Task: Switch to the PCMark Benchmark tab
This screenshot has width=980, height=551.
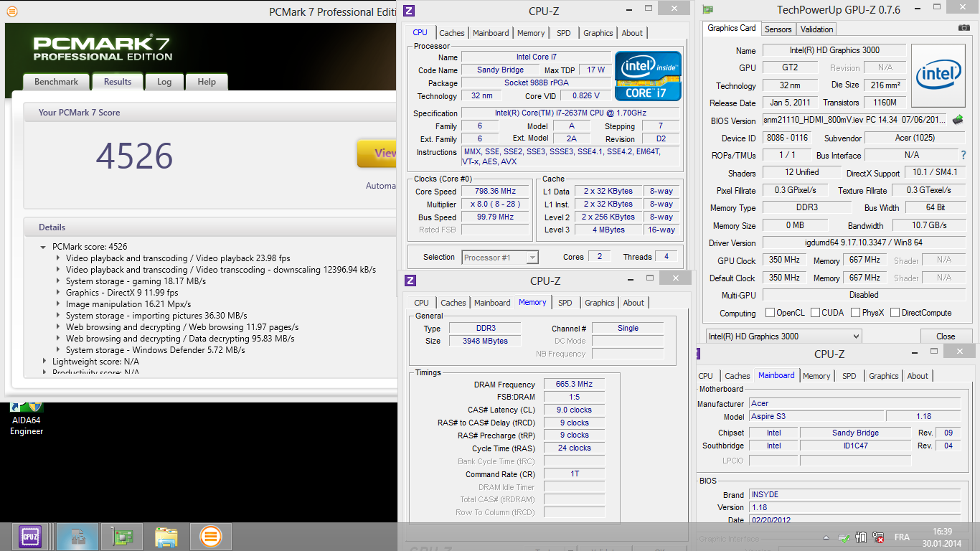Action: (x=56, y=82)
